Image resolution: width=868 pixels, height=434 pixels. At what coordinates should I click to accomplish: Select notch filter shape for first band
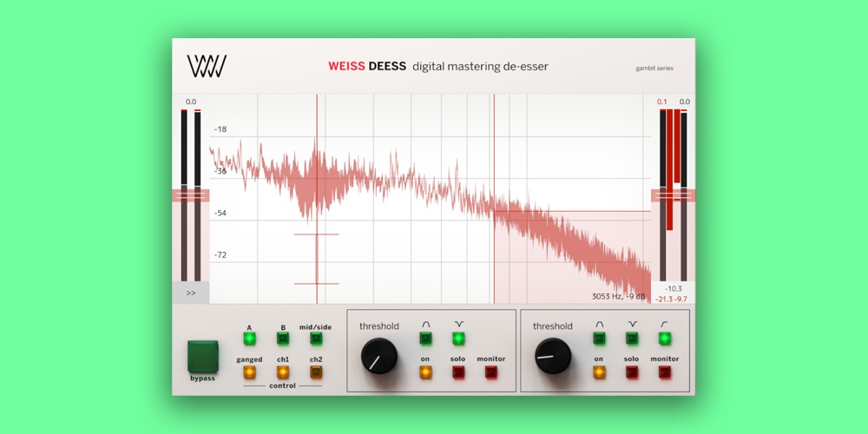tap(458, 339)
